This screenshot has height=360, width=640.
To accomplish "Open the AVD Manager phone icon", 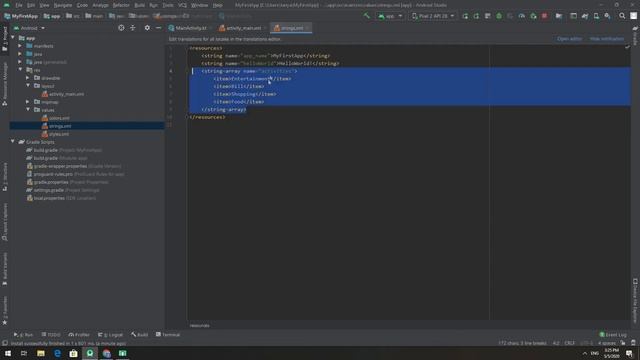I will [596, 16].
